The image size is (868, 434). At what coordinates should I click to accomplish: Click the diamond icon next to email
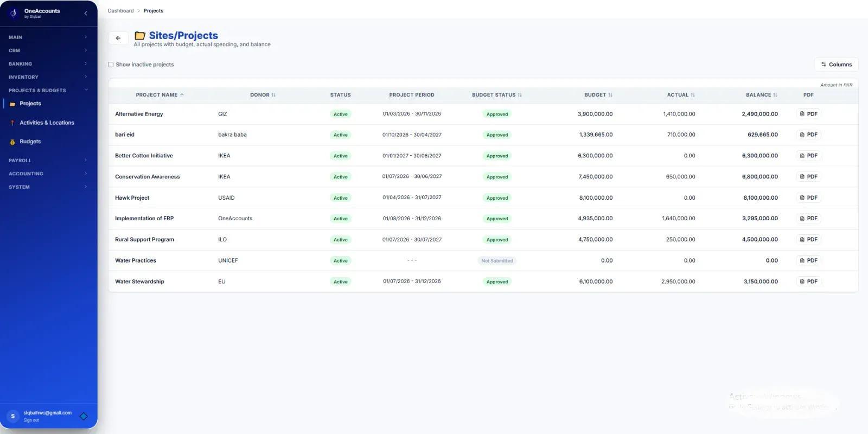click(x=84, y=416)
